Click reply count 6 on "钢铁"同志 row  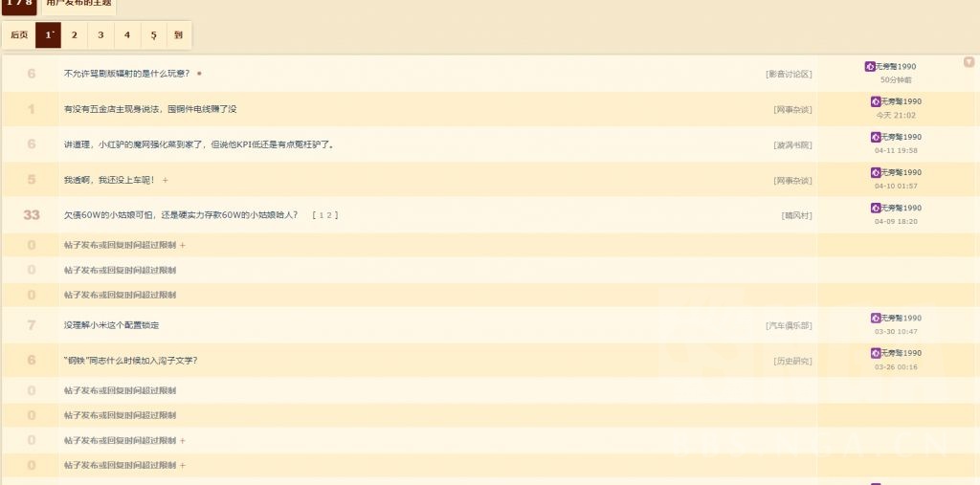click(32, 360)
